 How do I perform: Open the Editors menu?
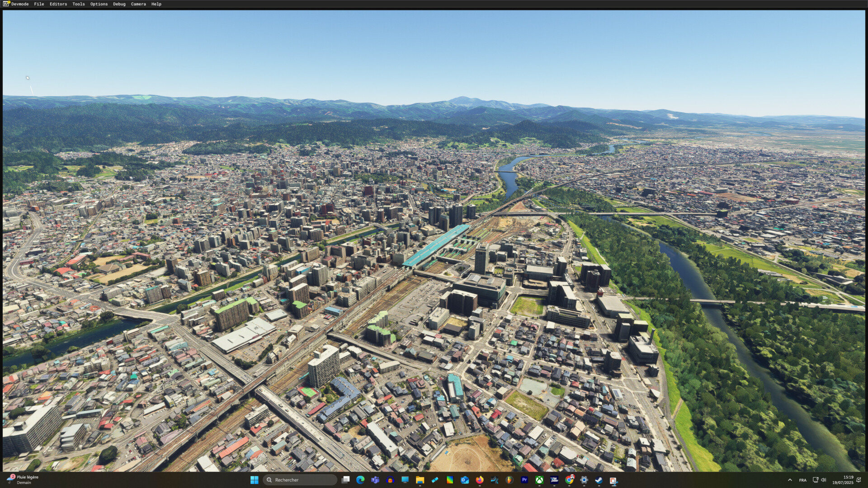pos(58,4)
